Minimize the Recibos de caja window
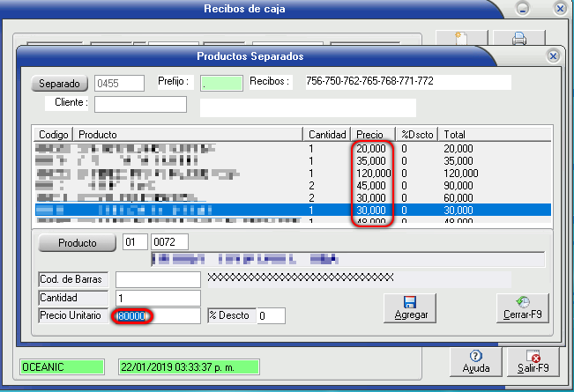This screenshot has height=392, width=574. [x=523, y=9]
